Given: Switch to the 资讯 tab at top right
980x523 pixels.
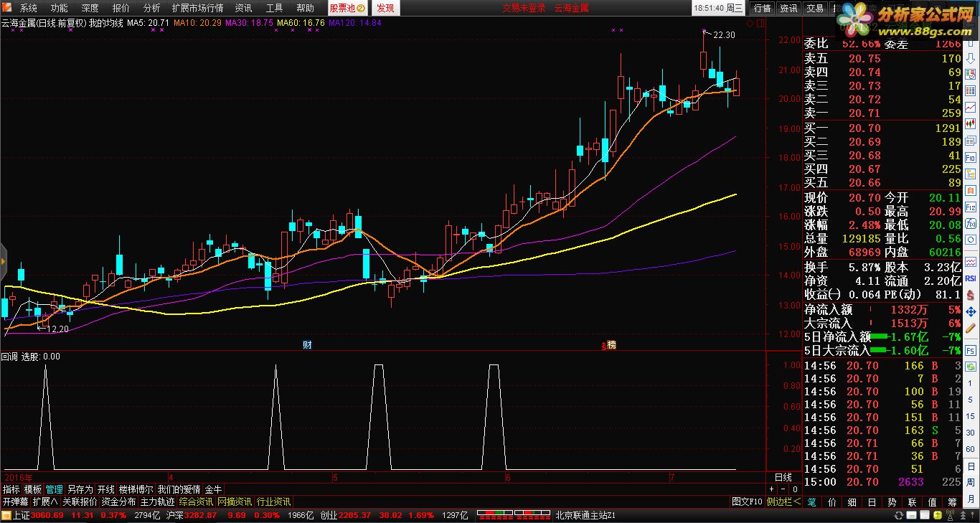Looking at the screenshot, I should (x=788, y=8).
